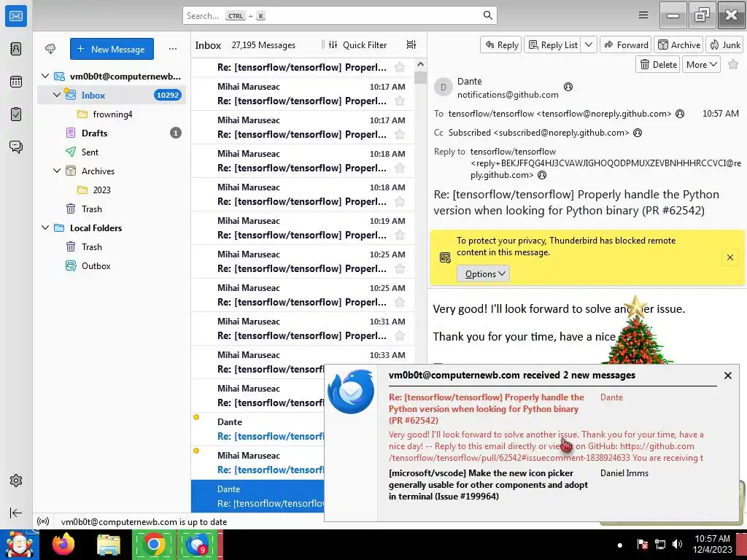The height and width of the screenshot is (560, 747).
Task: Delete the open message
Action: pyautogui.click(x=658, y=64)
